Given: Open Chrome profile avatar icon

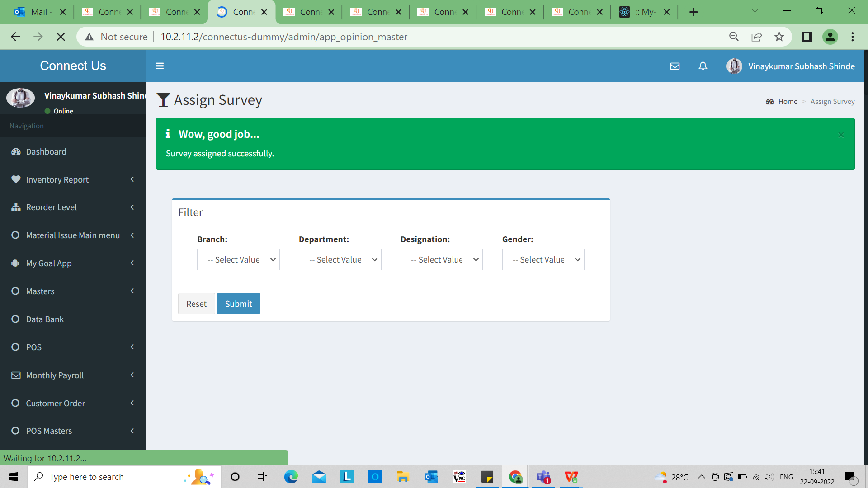Looking at the screenshot, I should tap(830, 37).
